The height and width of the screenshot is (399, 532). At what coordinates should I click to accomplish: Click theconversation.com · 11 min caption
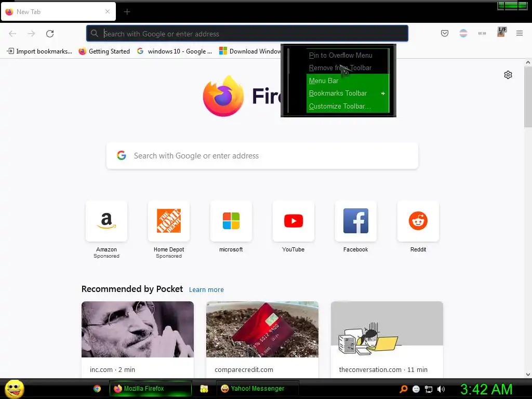pos(383,369)
